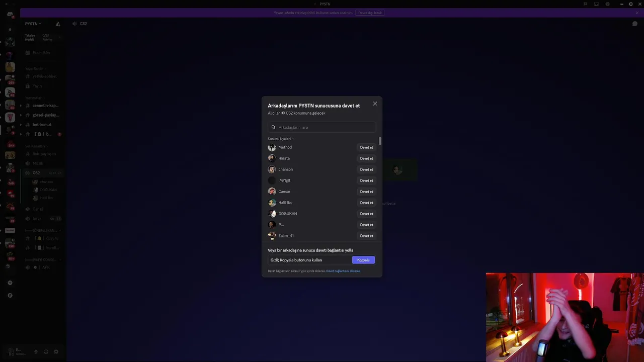Open Discord home direct messages icon
Viewport: 644px width, 362px height.
pos(10,14)
